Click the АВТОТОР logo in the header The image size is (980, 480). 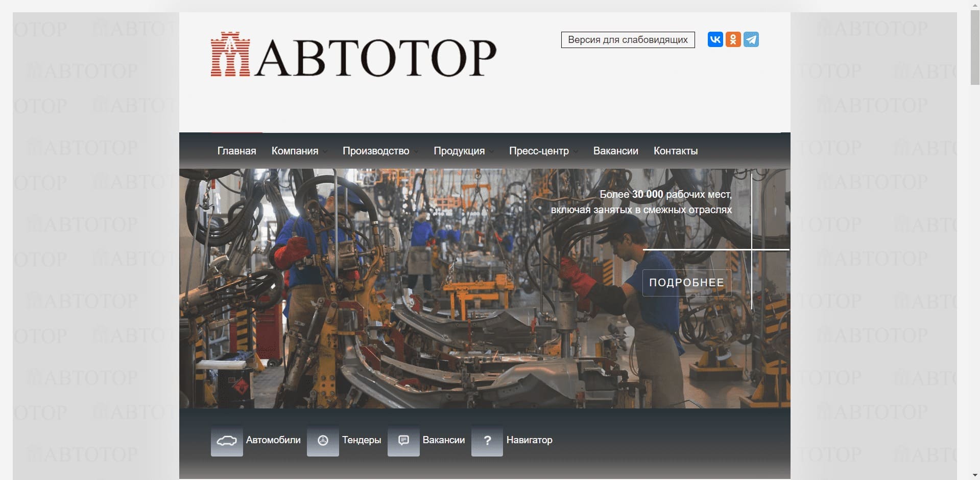353,55
